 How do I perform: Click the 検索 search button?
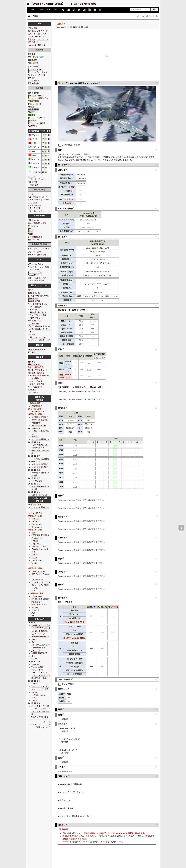154,10
